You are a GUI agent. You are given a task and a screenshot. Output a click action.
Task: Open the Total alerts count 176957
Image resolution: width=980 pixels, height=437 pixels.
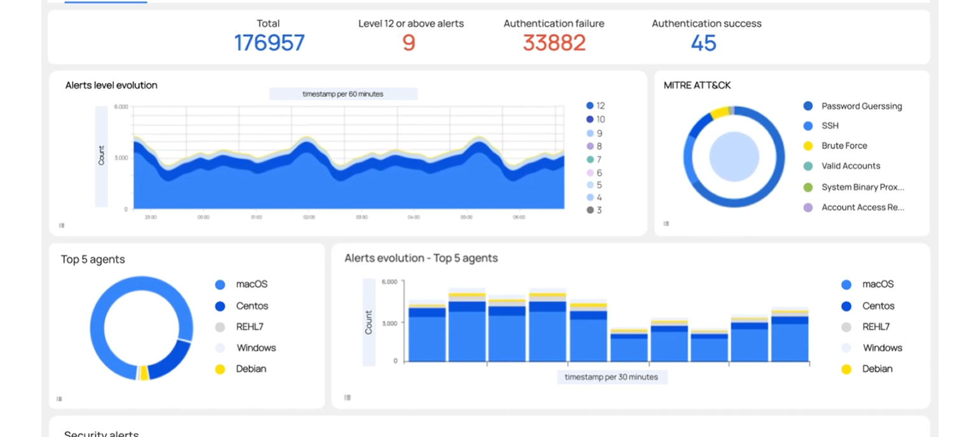269,43
